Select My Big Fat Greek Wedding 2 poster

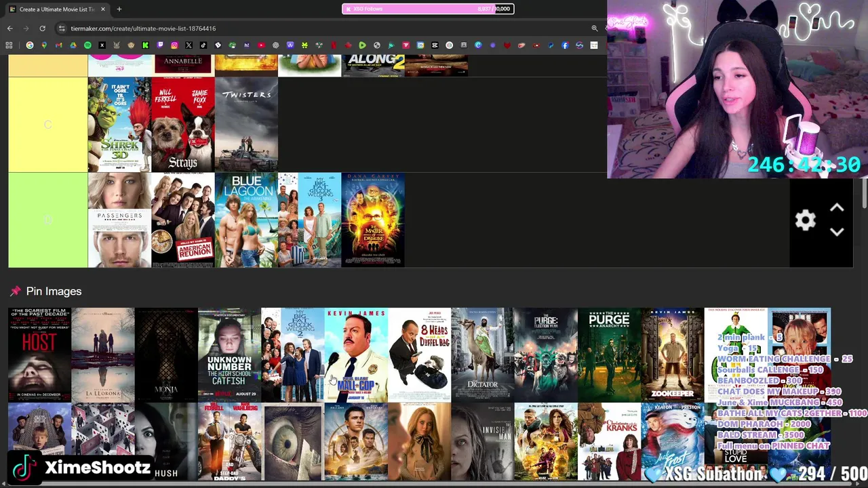click(x=292, y=355)
